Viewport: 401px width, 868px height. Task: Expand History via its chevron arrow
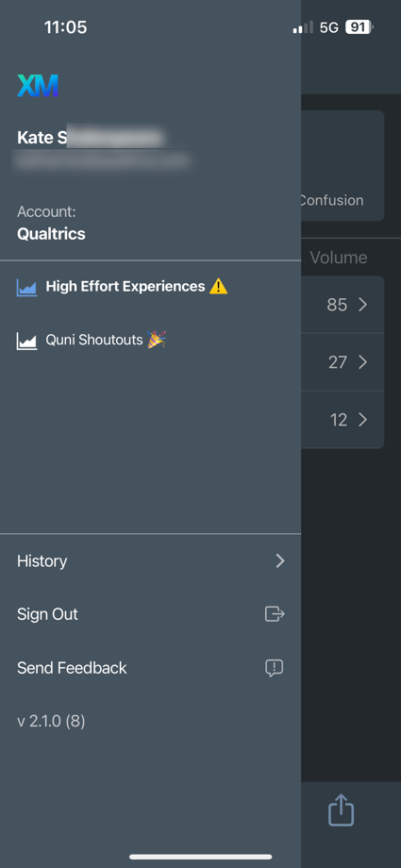click(280, 561)
